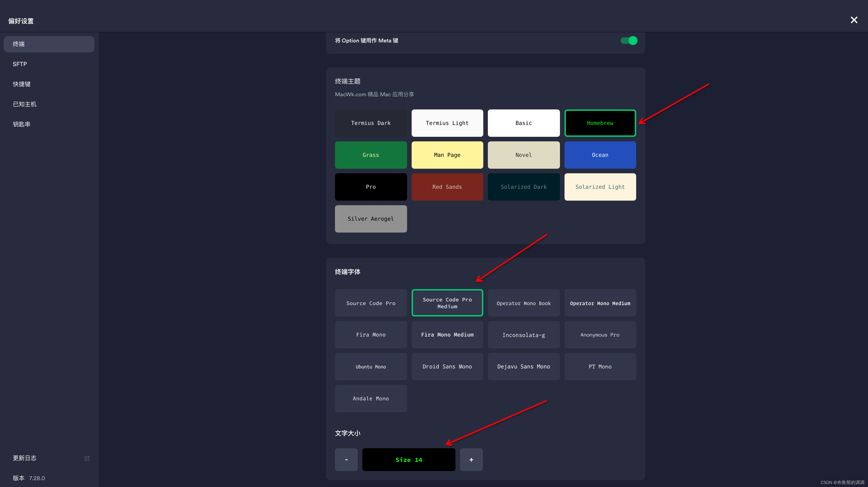Open the 更新日志 changelog link
The image size is (868, 487).
pos(25,458)
